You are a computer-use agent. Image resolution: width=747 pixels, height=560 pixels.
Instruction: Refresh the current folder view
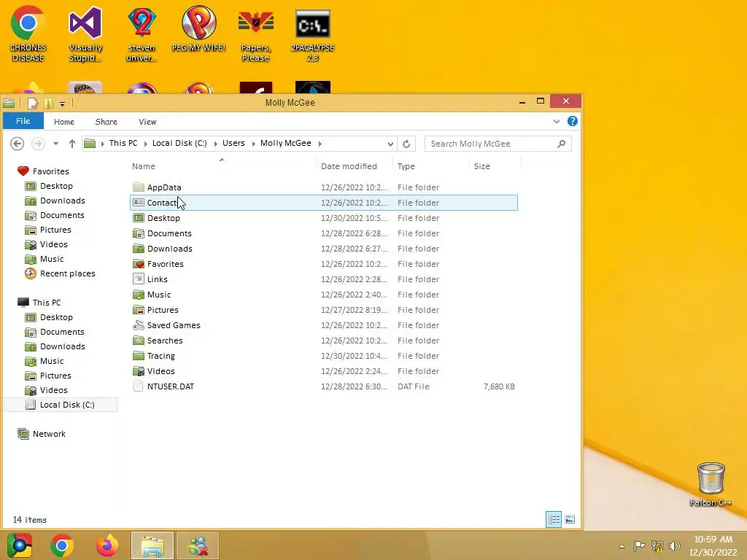406,144
